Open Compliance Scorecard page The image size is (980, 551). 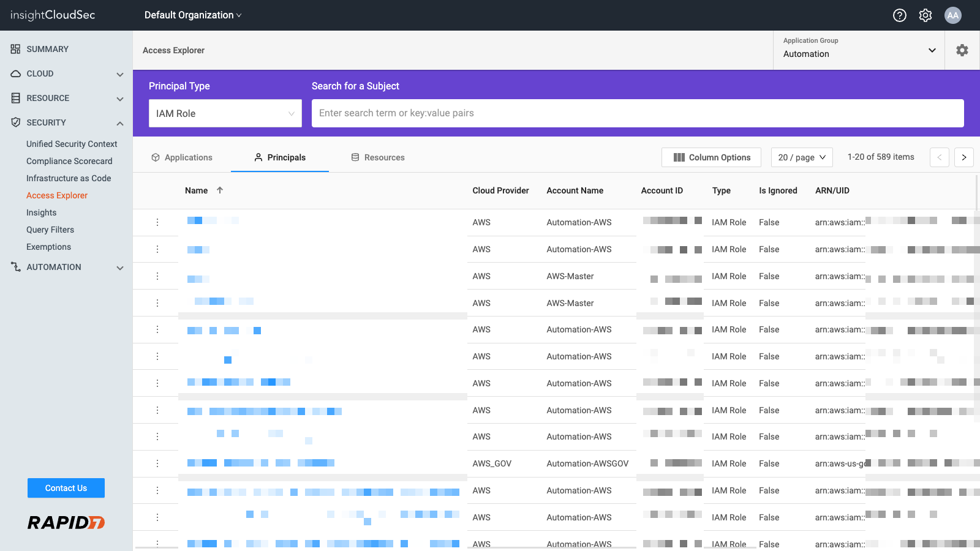tap(69, 161)
